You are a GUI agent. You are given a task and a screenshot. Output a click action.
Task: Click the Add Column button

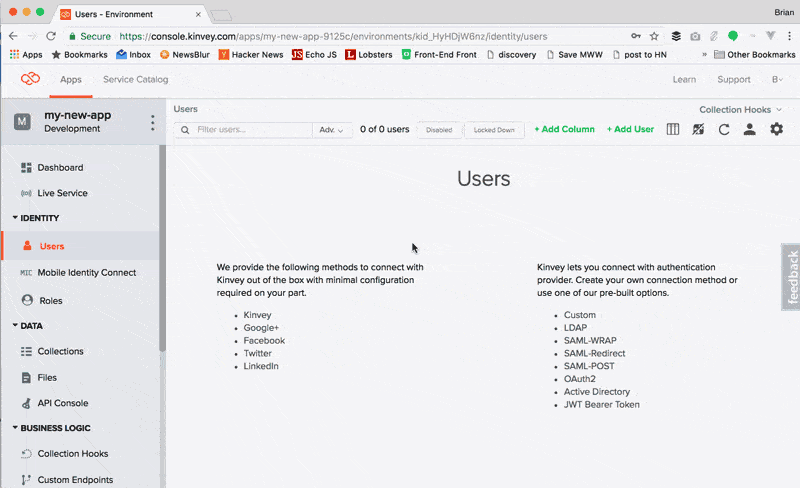(564, 129)
